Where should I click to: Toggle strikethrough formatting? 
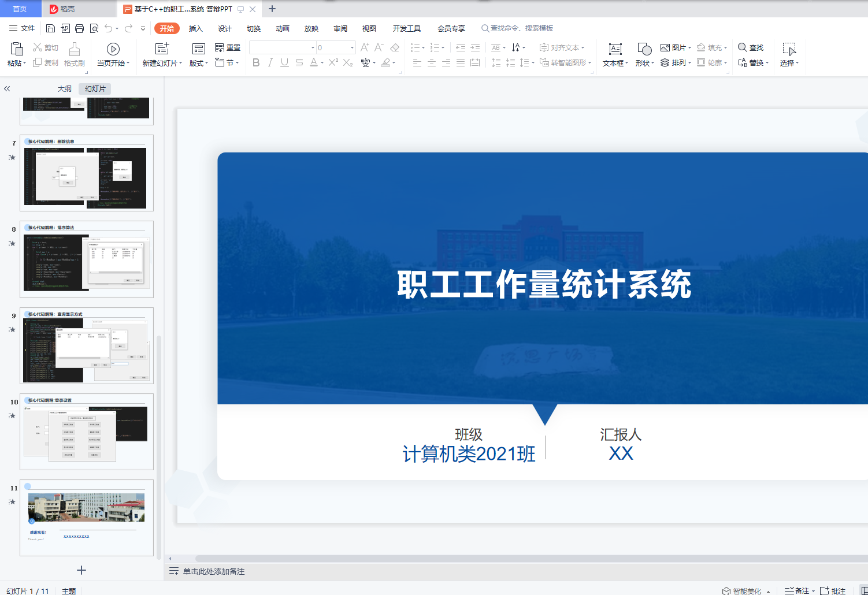(299, 62)
